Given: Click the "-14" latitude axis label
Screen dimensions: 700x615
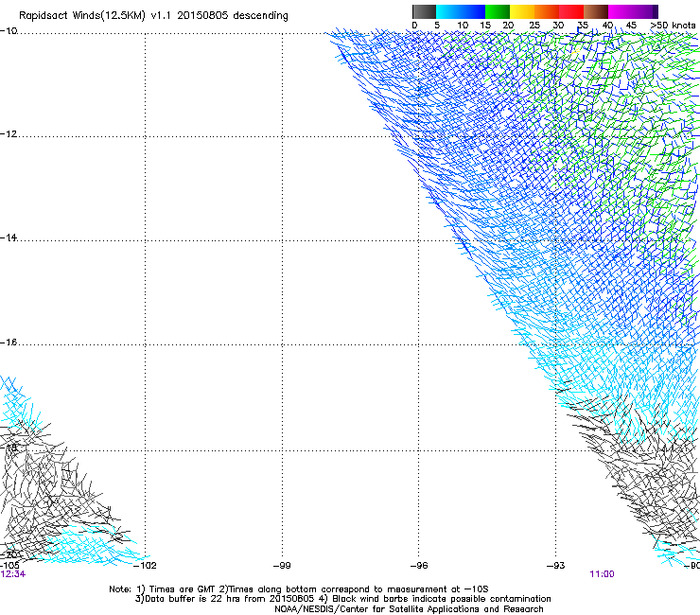Looking at the screenshot, I should click(x=9, y=237).
